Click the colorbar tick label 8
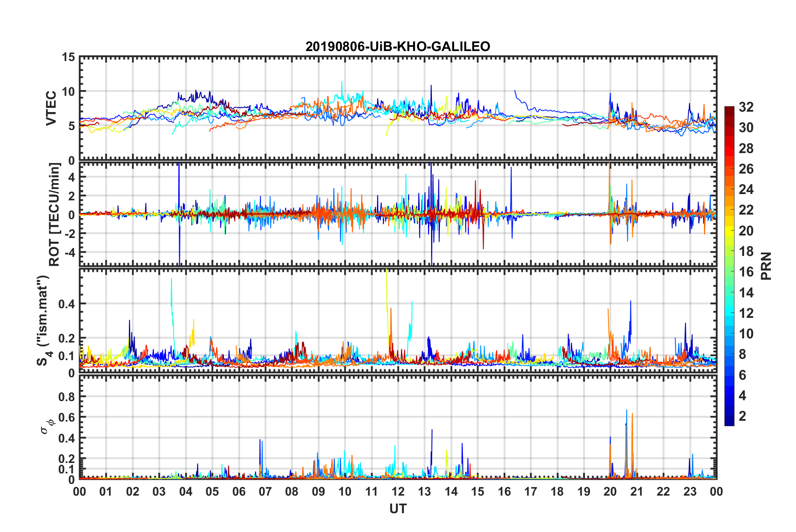The height and width of the screenshot is (532, 796). [x=742, y=354]
